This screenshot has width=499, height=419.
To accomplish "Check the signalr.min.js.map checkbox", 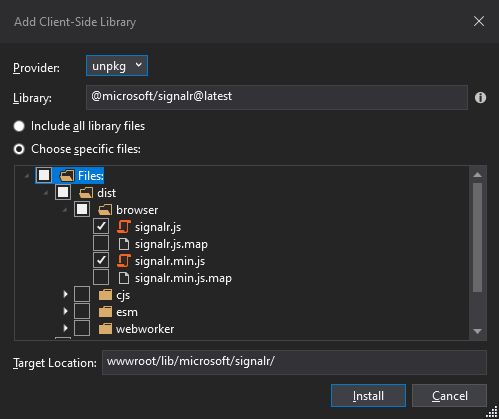I will [x=101, y=278].
